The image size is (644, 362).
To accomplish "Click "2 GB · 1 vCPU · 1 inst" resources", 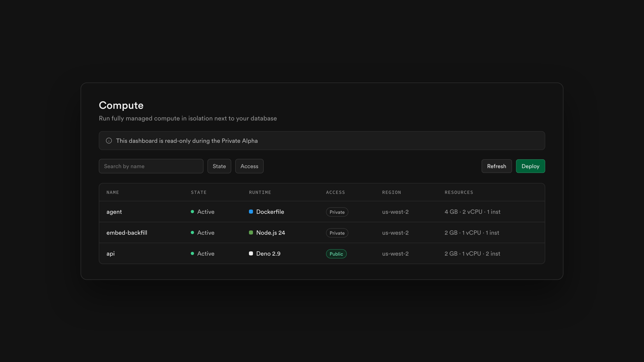I will point(472,233).
